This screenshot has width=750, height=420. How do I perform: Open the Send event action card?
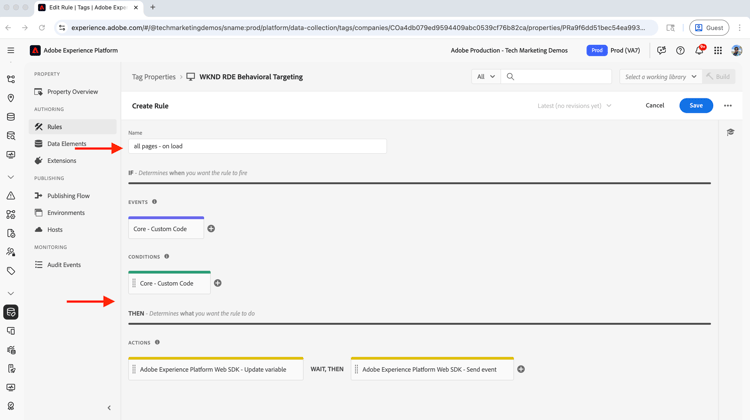[x=432, y=370]
